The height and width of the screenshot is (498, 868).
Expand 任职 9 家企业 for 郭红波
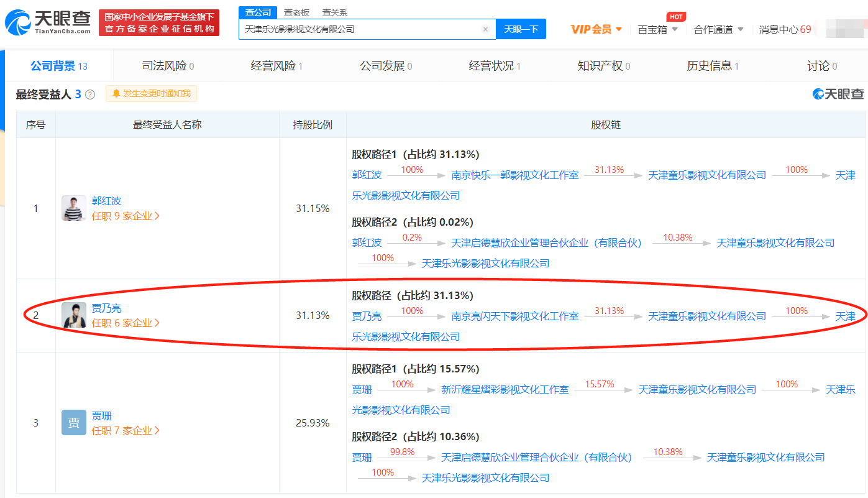126,216
